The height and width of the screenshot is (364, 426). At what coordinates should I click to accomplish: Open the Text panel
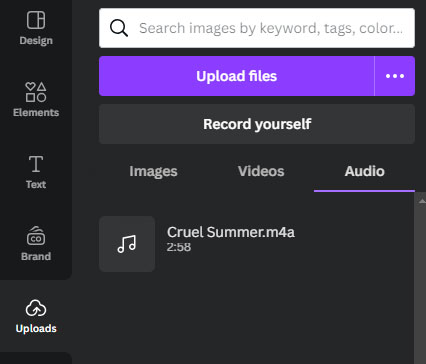click(x=36, y=172)
